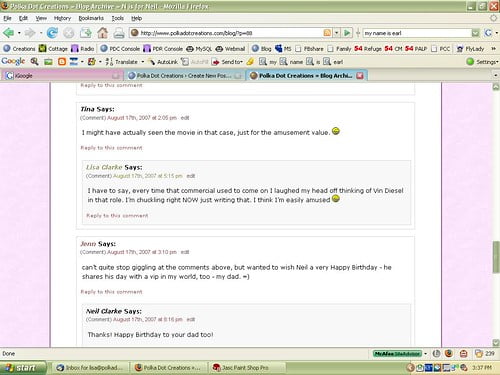Reply to Jenn's comment
The image size is (500, 375).
click(111, 292)
